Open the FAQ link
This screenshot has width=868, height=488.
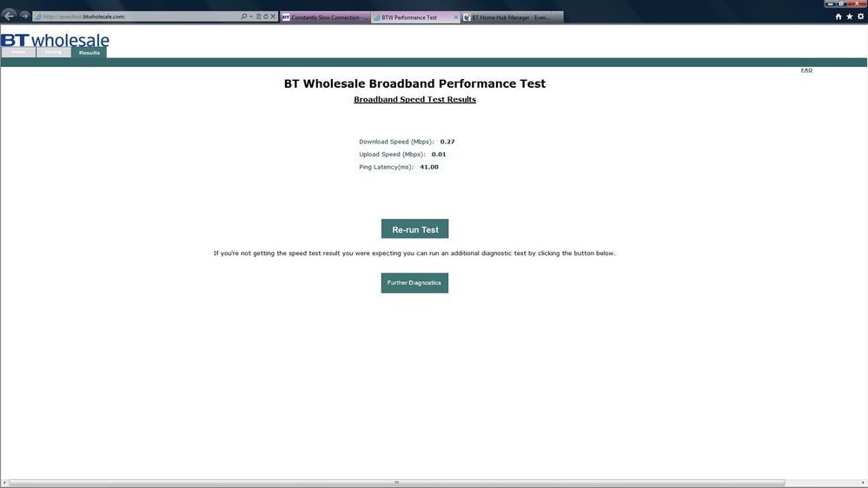click(806, 69)
